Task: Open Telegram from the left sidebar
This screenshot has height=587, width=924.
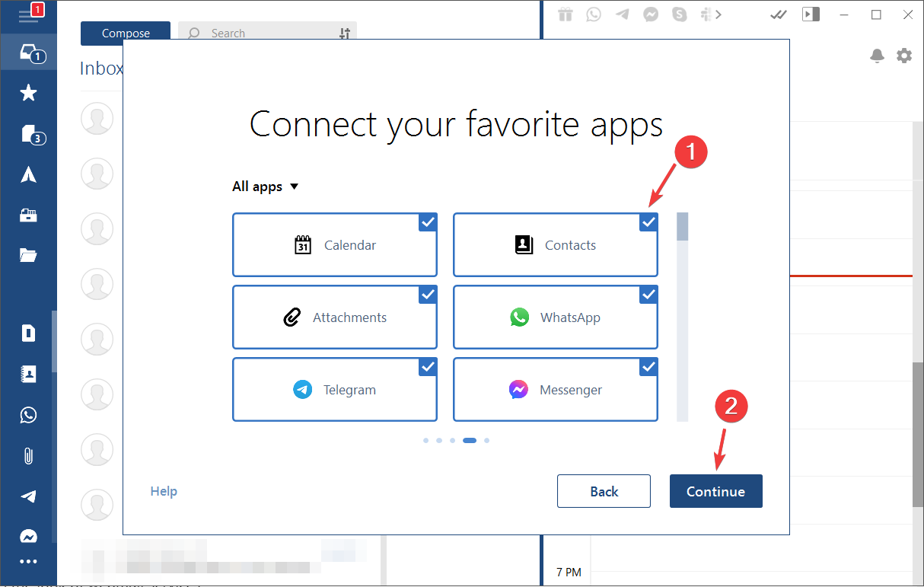Action: click(x=28, y=496)
